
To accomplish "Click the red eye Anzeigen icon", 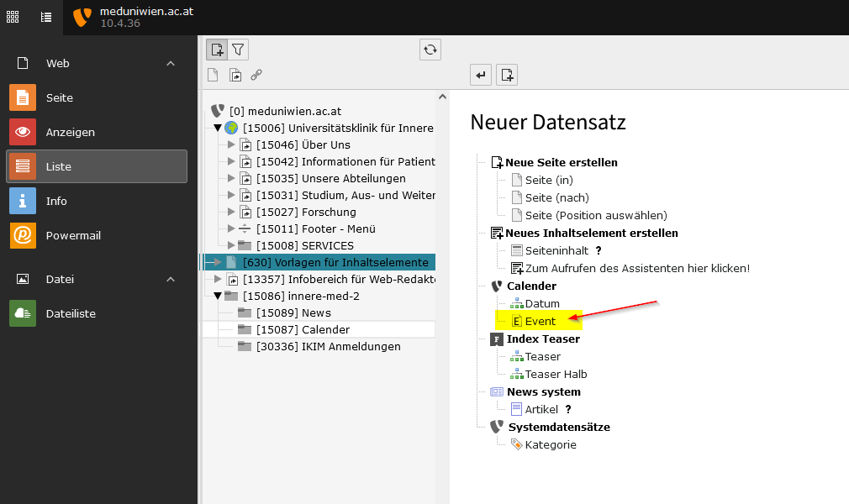I will tap(23, 132).
